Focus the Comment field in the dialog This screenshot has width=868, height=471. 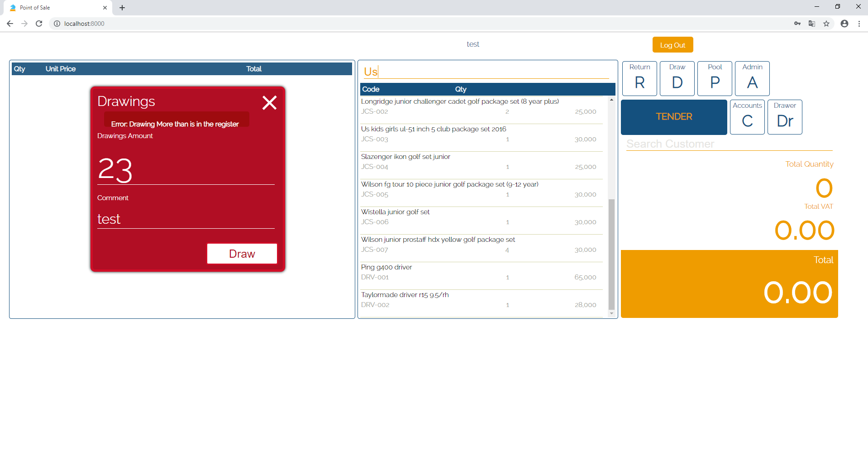click(186, 219)
